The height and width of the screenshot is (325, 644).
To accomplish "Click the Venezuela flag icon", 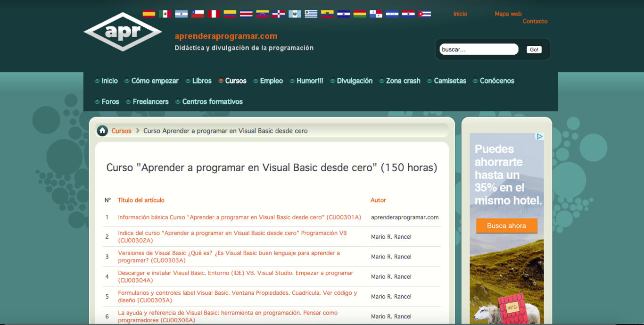I will [263, 14].
